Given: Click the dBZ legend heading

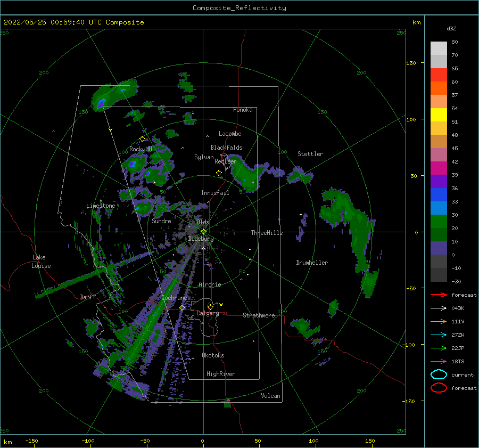Looking at the screenshot, I should point(451,28).
